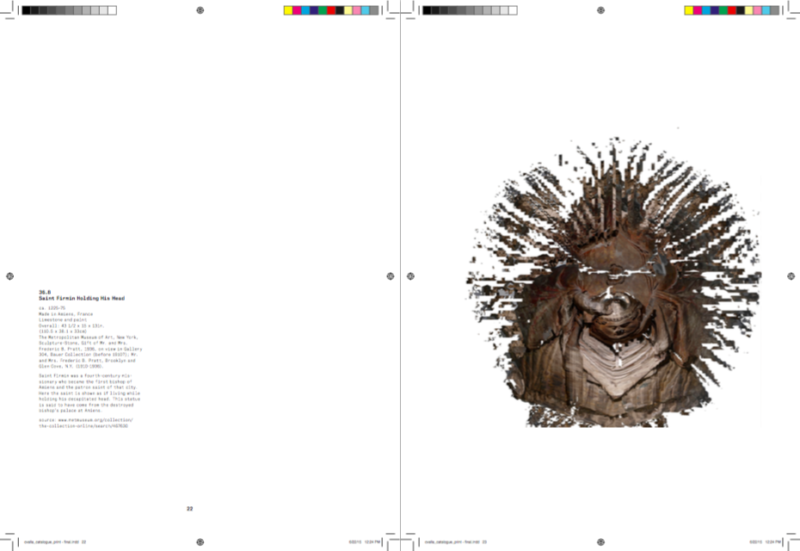Click the date line 'ca. 1225–75'
Screen dimensions: 800x551
(x=52, y=308)
